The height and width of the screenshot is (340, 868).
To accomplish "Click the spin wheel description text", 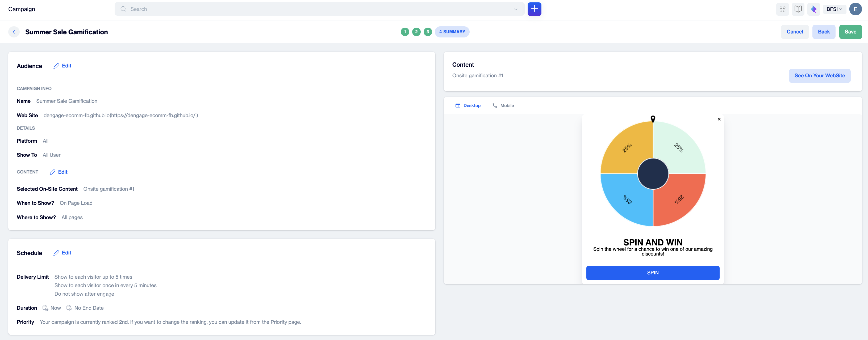I will tap(653, 252).
